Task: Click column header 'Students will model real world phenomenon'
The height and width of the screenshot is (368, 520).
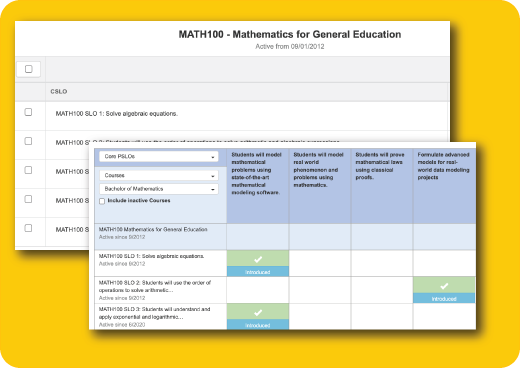Action: (x=320, y=186)
